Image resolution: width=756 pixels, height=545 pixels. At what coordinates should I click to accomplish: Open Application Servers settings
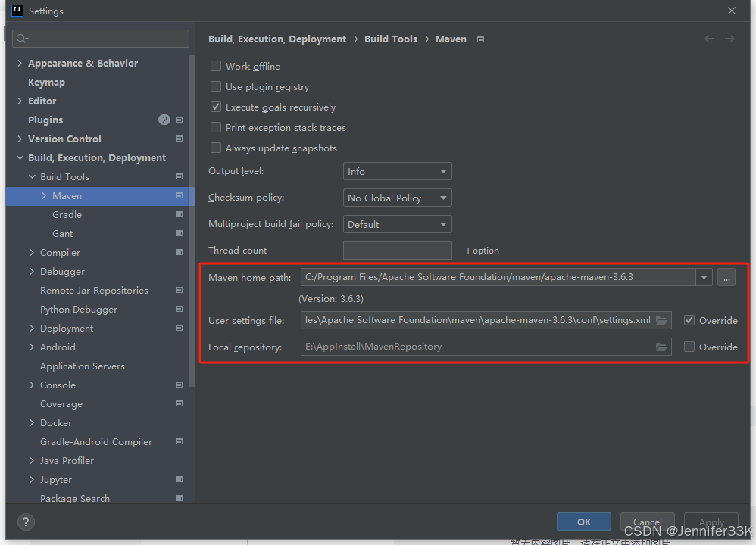(83, 366)
